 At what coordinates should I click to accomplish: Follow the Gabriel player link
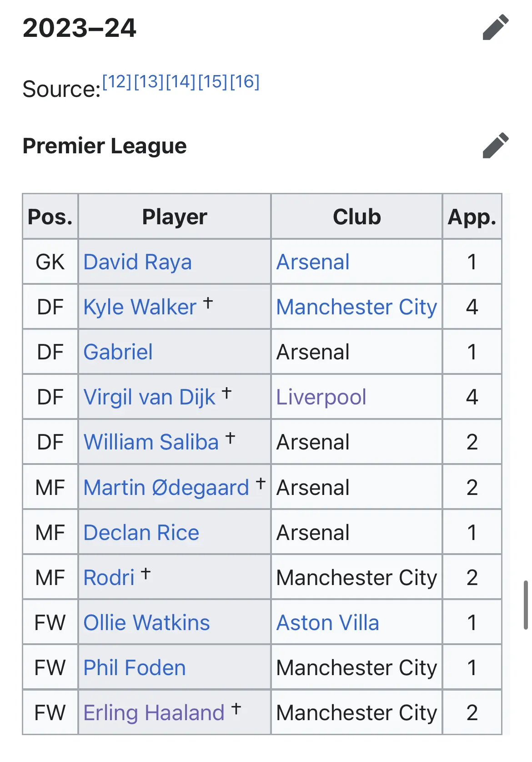pos(118,352)
